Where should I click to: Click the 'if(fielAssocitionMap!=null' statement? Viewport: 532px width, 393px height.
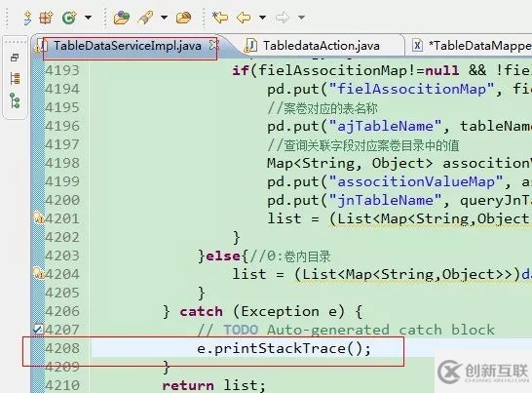(346, 70)
